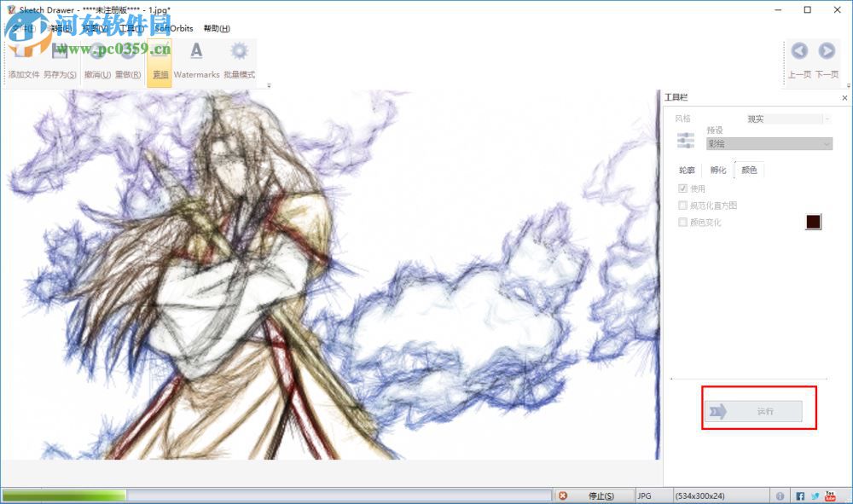Switch to the 轮廓 tab
Screen dimensions: 853x504
[x=686, y=169]
